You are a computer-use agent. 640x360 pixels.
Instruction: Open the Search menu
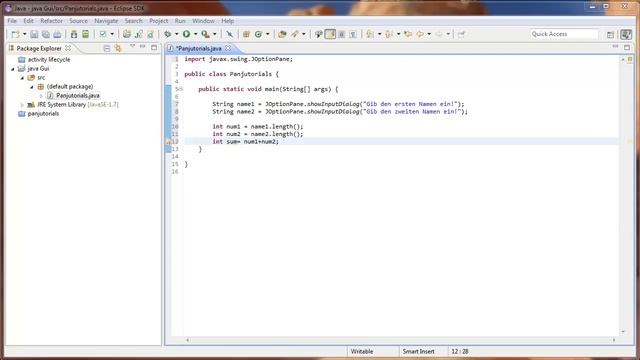pyautogui.click(x=133, y=21)
